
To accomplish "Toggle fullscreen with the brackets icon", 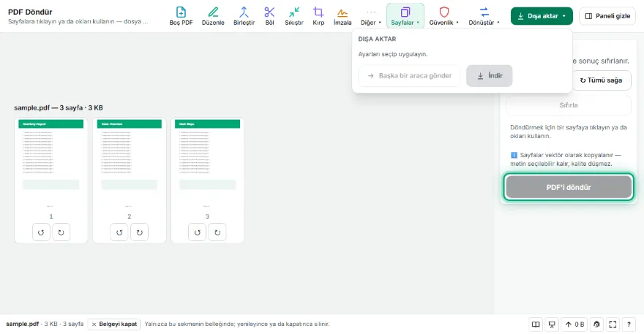I will point(613,324).
